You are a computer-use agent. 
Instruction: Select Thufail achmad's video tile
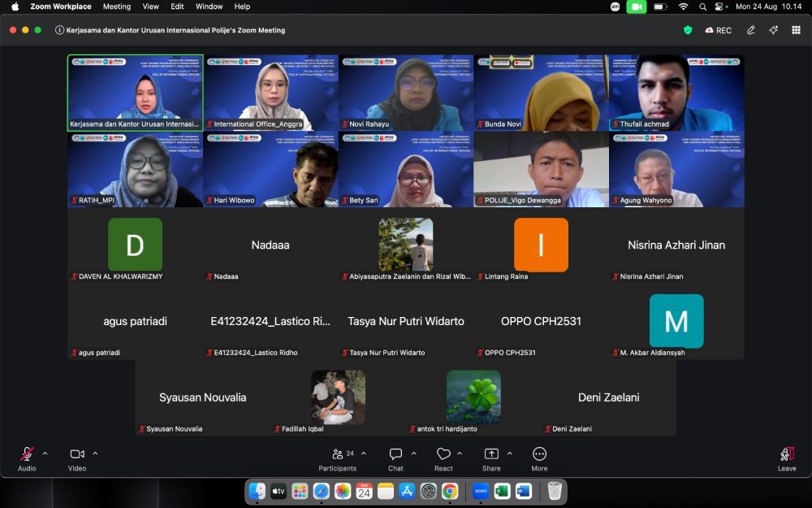coord(676,93)
